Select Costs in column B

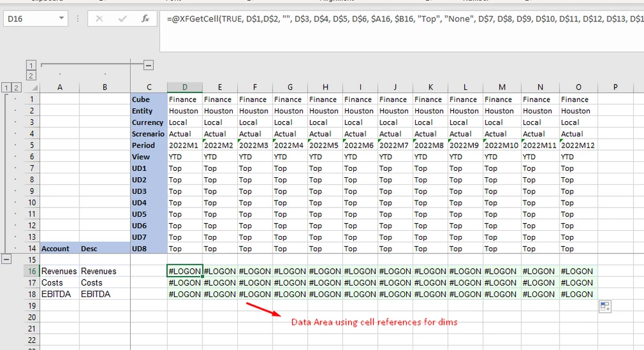pyautogui.click(x=104, y=282)
